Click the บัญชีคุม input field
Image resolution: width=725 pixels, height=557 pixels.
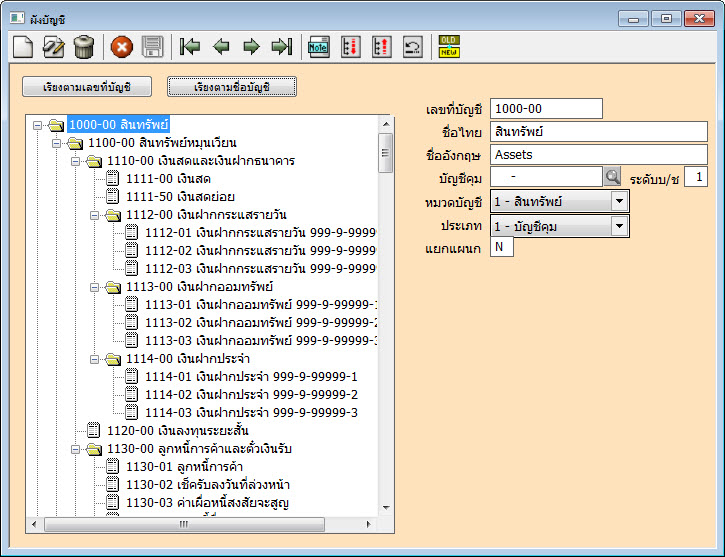pyautogui.click(x=546, y=177)
